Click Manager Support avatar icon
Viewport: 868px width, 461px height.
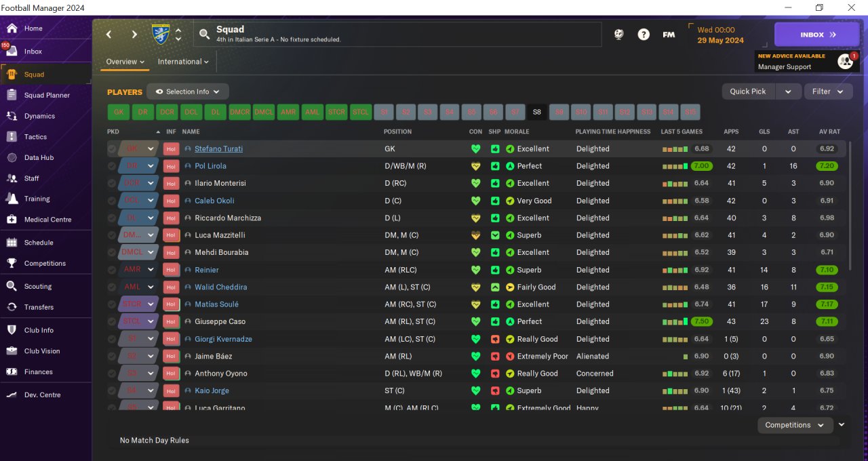pos(845,61)
